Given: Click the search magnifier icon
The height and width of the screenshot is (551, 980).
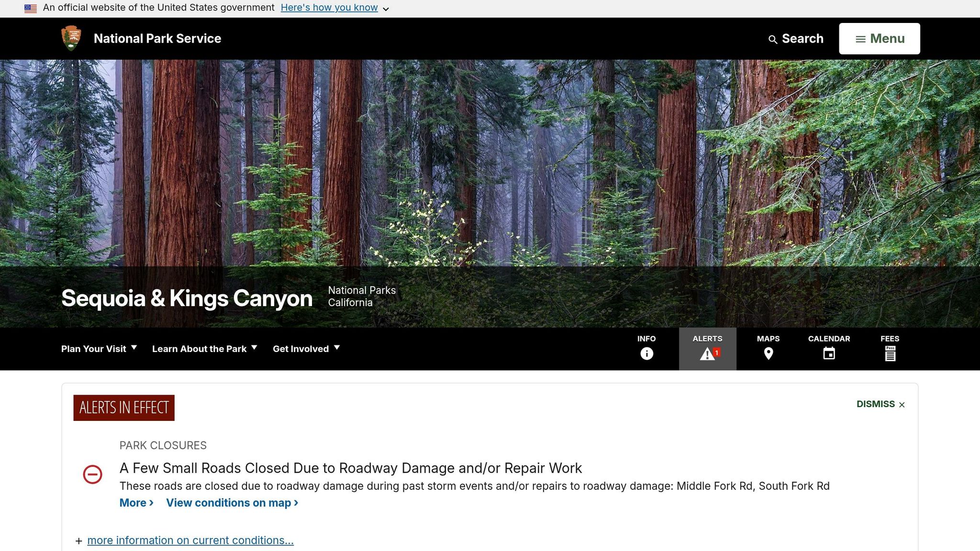Looking at the screenshot, I should 772,39.
